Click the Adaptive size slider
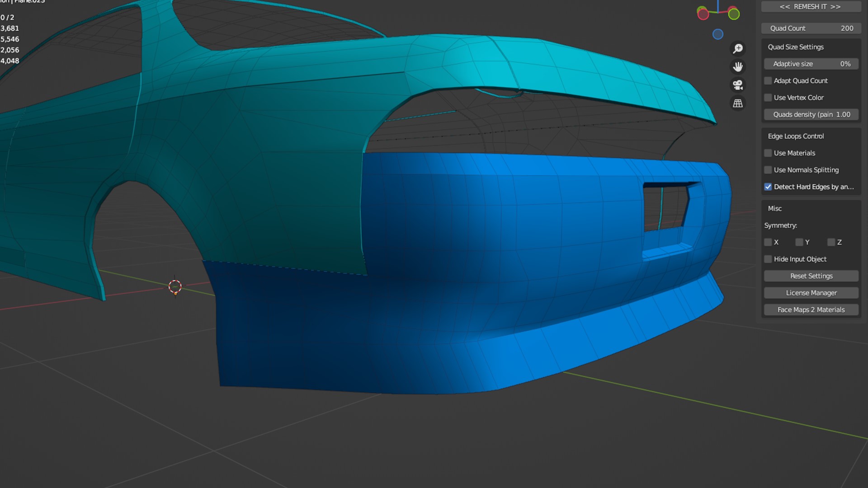Image resolution: width=868 pixels, height=488 pixels. [811, 64]
